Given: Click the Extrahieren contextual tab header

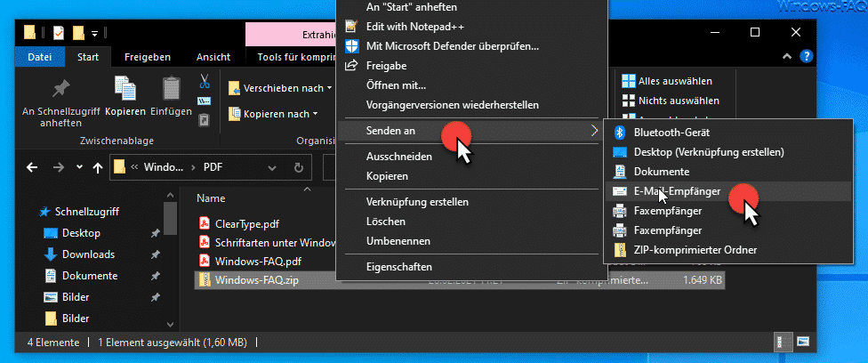Looking at the screenshot, I should pyautogui.click(x=291, y=35).
